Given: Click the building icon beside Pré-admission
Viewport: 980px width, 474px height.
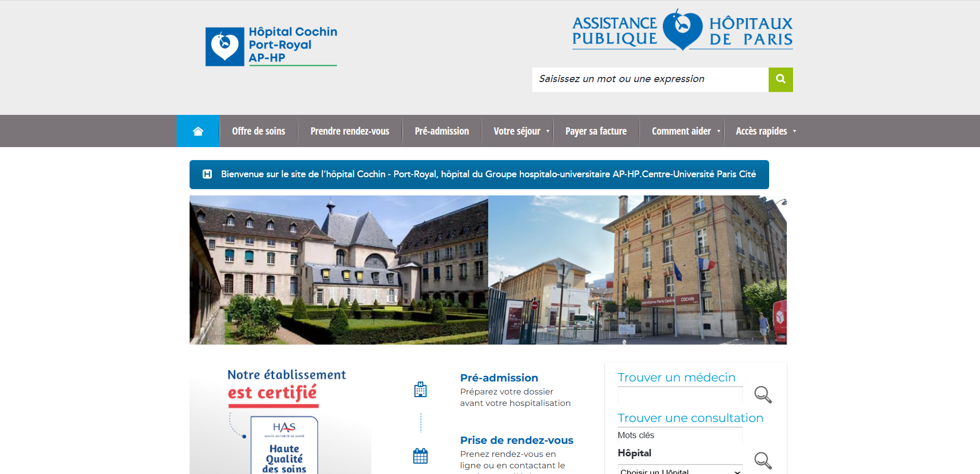Looking at the screenshot, I should pyautogui.click(x=420, y=389).
